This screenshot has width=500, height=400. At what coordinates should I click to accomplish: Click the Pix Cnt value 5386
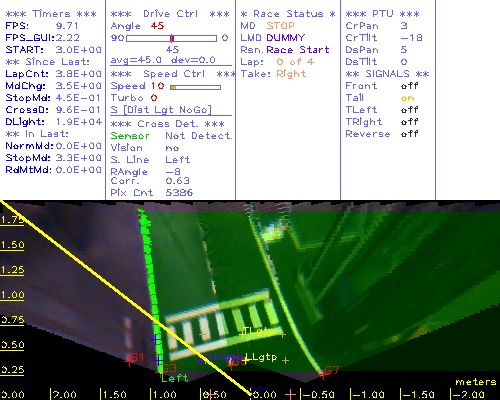coord(179,192)
